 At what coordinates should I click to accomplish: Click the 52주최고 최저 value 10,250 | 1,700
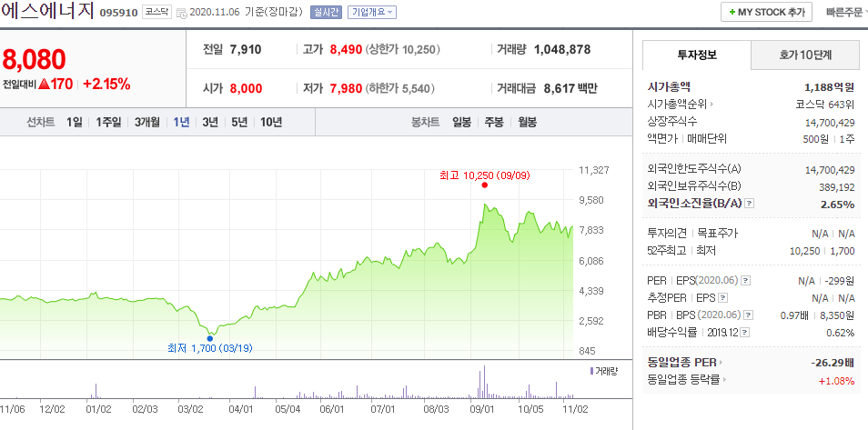(x=823, y=251)
